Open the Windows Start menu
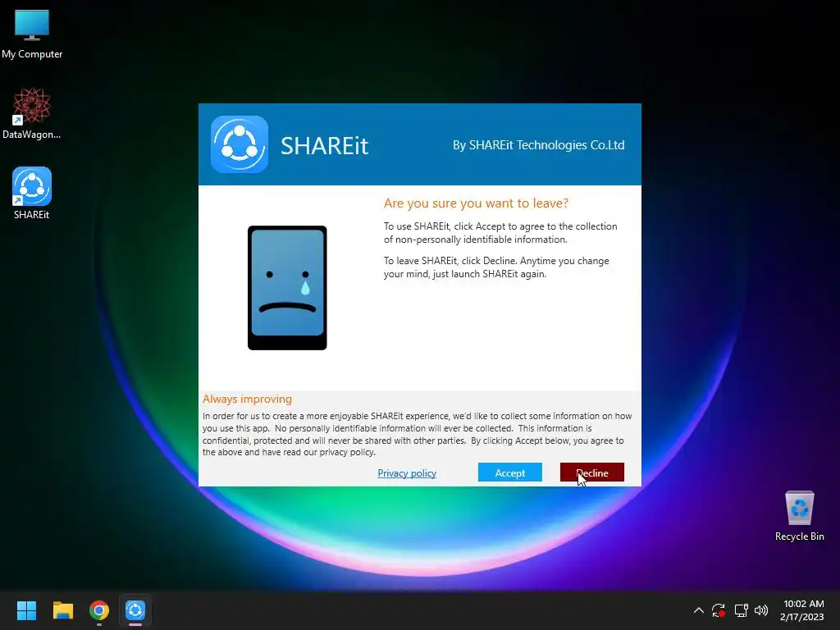This screenshot has height=630, width=840. point(26,610)
